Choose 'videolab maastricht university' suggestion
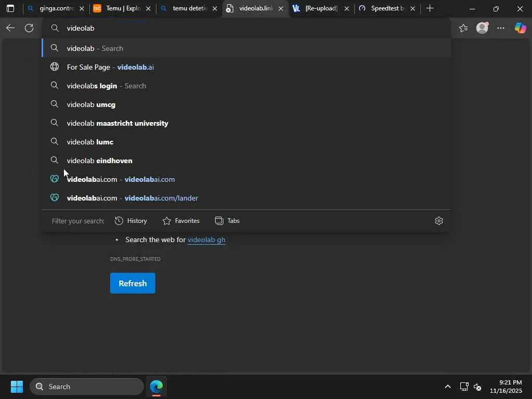The height and width of the screenshot is (399, 532). [246, 123]
